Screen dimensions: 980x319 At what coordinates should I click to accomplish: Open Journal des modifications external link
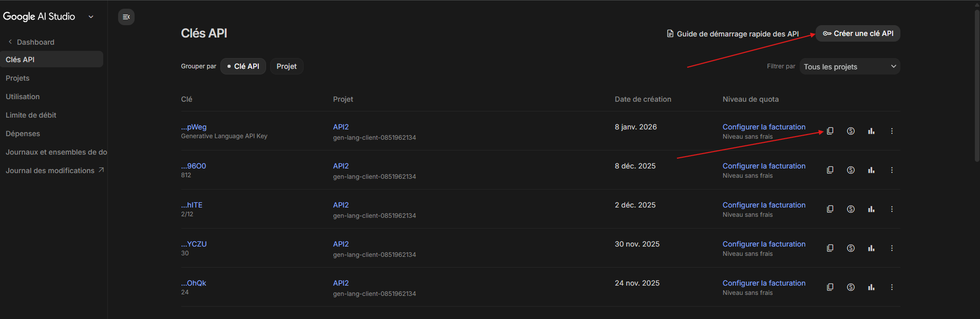[55, 171]
